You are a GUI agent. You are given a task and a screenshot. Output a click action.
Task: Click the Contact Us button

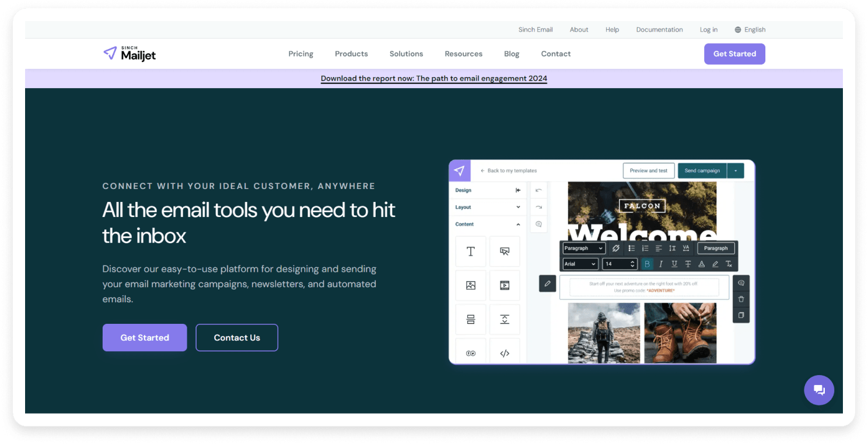click(237, 338)
